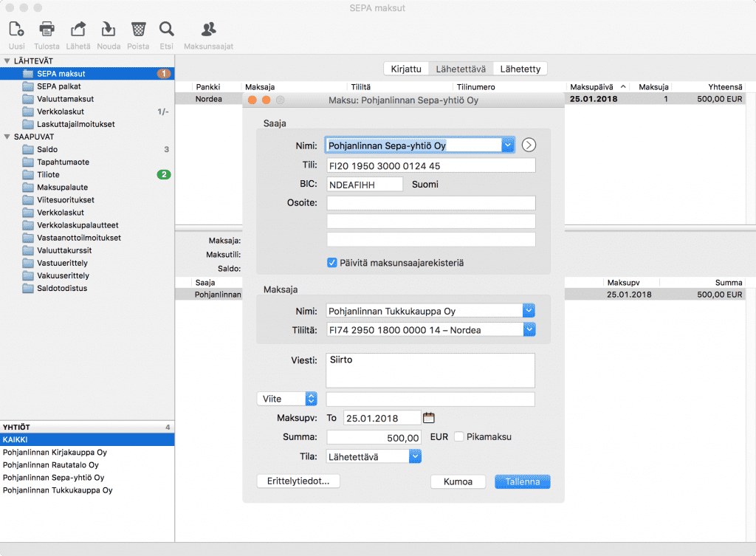Open the Tililtä account dropdown

[x=529, y=330]
